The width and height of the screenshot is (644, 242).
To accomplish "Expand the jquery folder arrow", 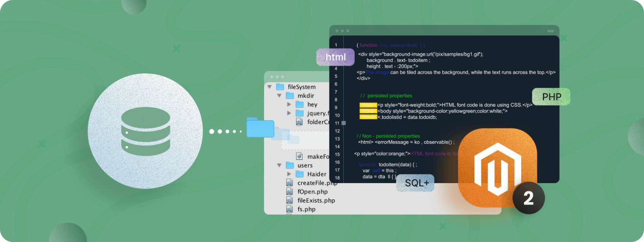I will pyautogui.click(x=289, y=113).
